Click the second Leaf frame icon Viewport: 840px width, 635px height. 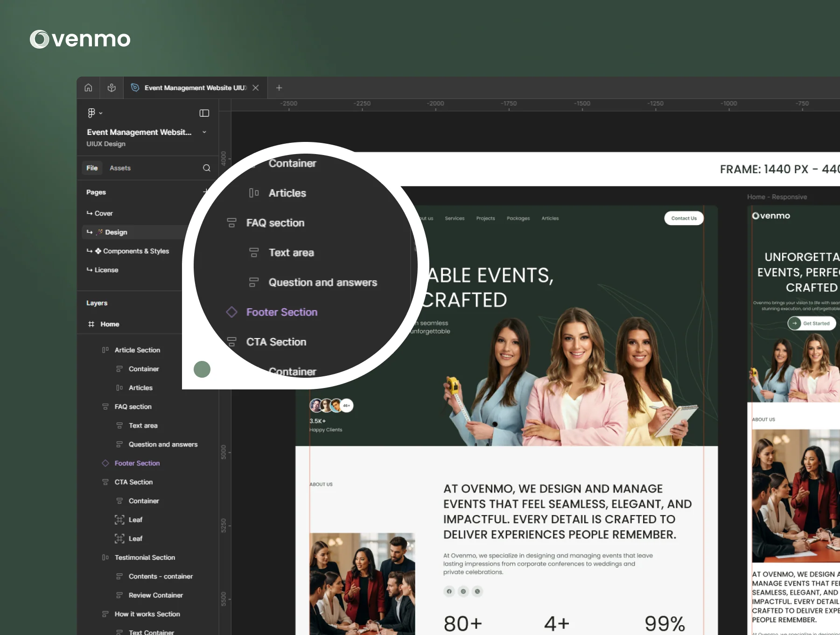click(x=119, y=539)
